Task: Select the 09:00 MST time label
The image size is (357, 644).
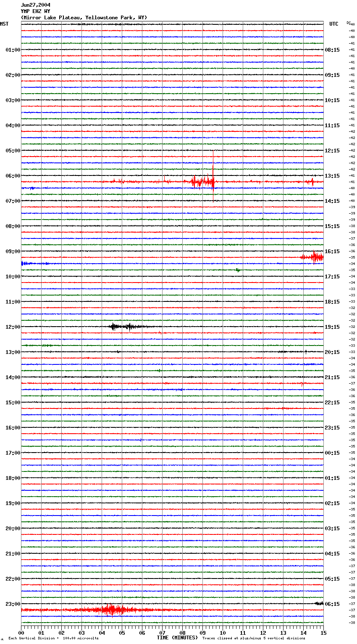Action: 13,251
